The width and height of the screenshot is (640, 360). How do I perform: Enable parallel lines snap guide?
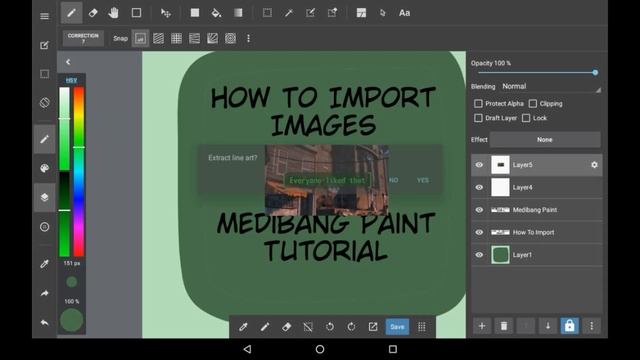158,38
